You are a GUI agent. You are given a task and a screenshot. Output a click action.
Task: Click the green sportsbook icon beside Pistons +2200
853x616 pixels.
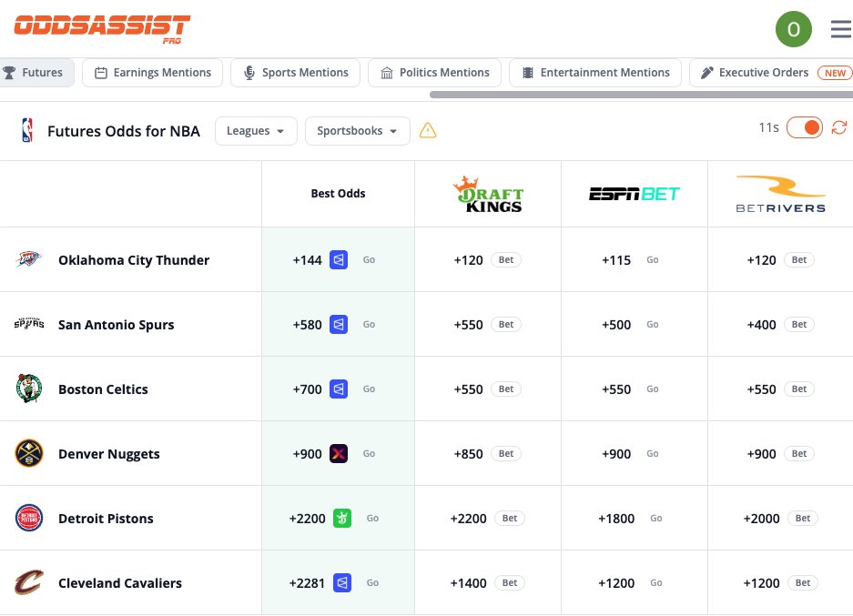[x=342, y=518]
